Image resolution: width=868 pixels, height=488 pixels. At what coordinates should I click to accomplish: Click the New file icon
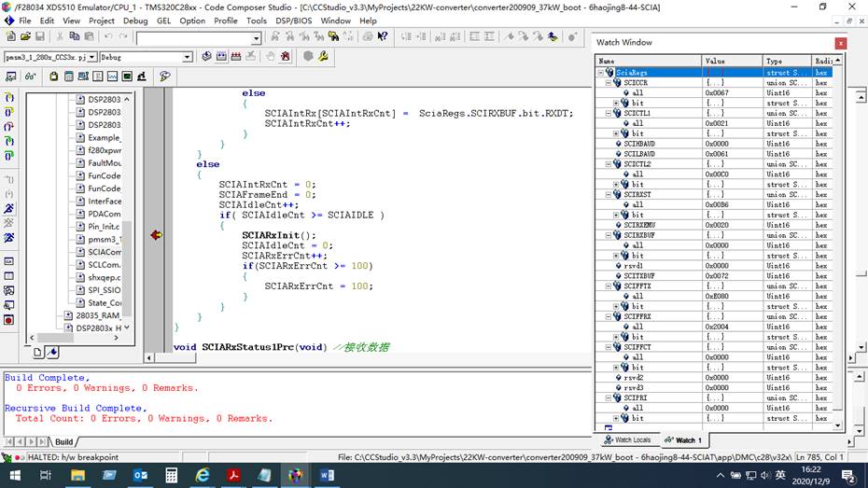point(11,36)
